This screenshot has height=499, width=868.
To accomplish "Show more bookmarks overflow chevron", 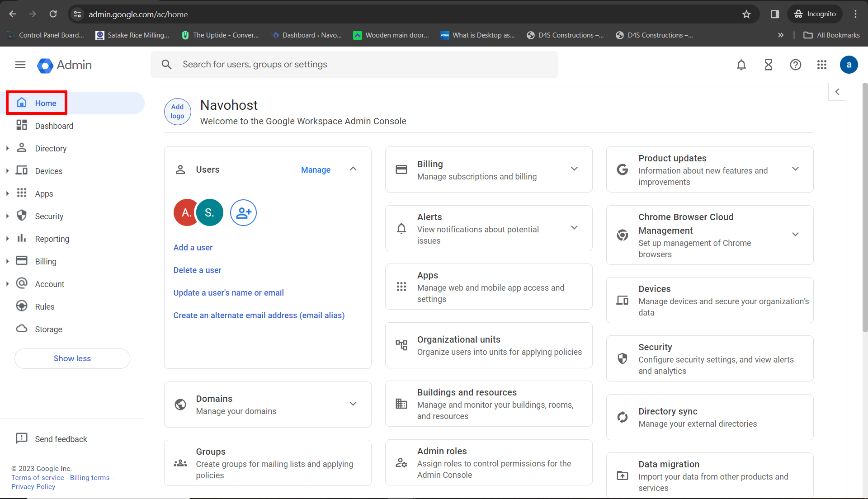I will tap(781, 35).
